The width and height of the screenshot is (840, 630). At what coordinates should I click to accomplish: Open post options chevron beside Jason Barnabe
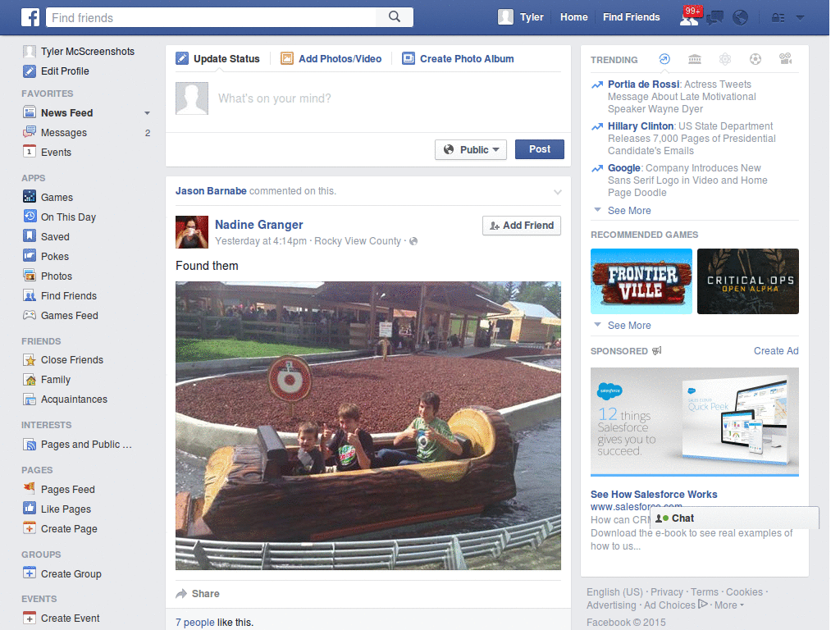point(558,192)
